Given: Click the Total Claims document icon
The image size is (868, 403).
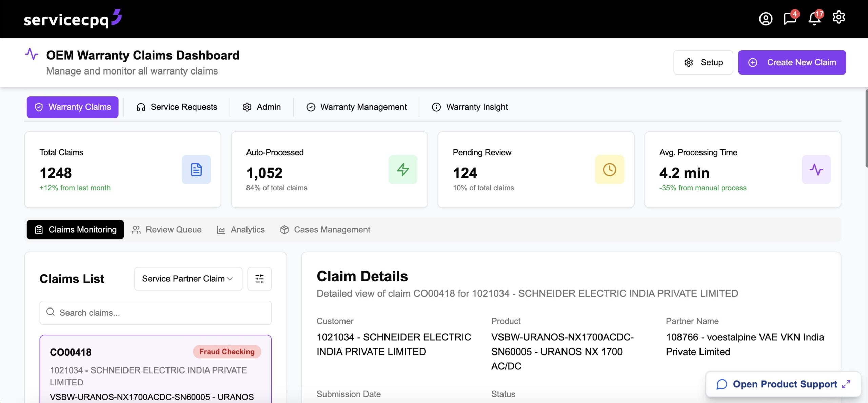Looking at the screenshot, I should click(196, 170).
